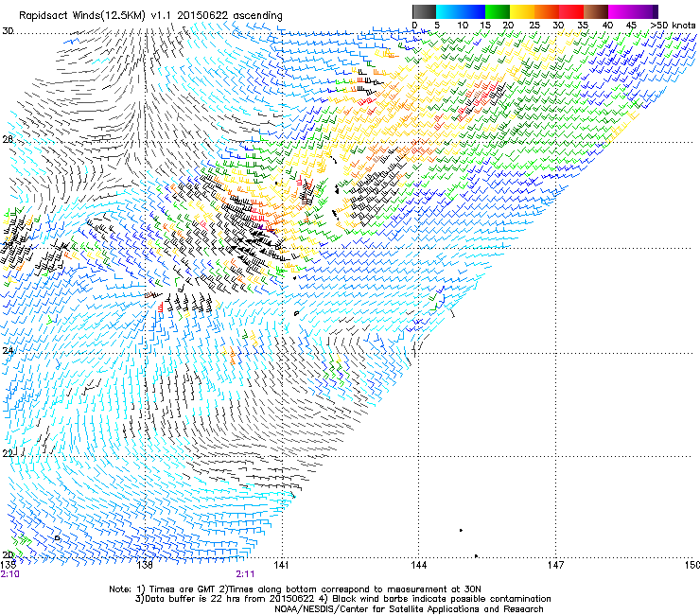Screen dimensions: 700x615
Task: Click the legend label '35'
Action: pyautogui.click(x=583, y=26)
